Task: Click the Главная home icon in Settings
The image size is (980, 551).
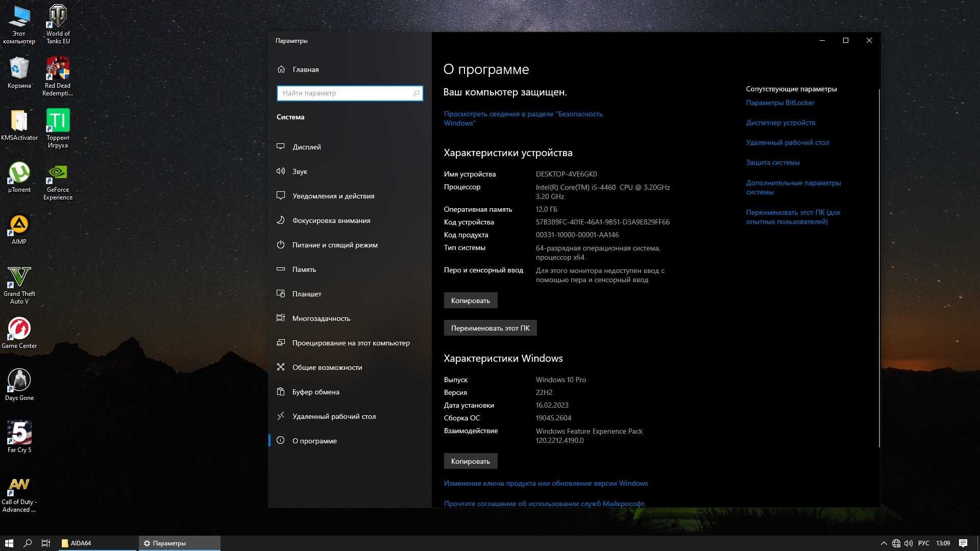Action: point(281,69)
